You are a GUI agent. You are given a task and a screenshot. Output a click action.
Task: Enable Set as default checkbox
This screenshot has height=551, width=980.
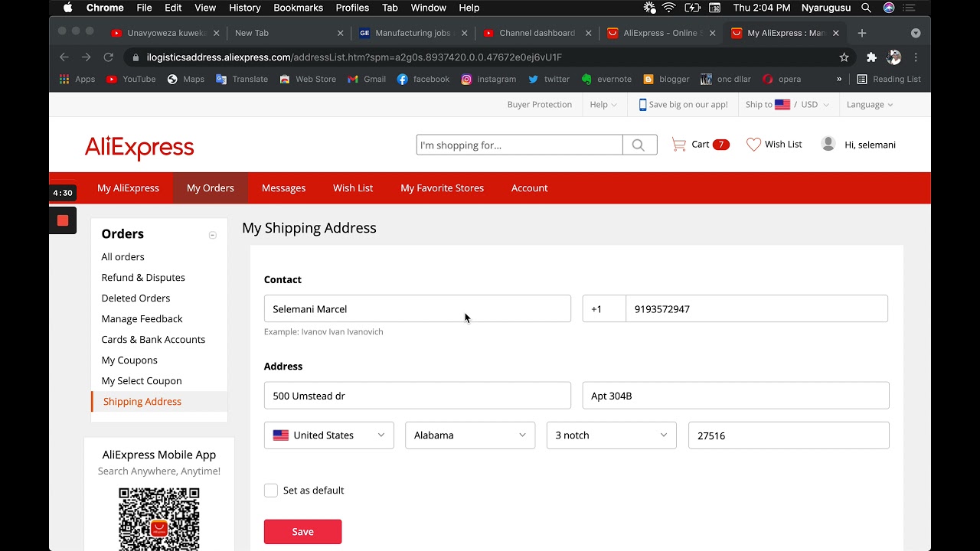[271, 491]
